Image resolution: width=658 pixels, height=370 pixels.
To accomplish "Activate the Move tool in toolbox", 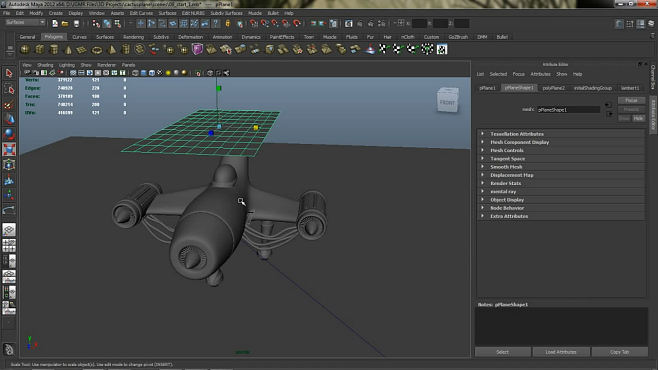I will click(9, 119).
